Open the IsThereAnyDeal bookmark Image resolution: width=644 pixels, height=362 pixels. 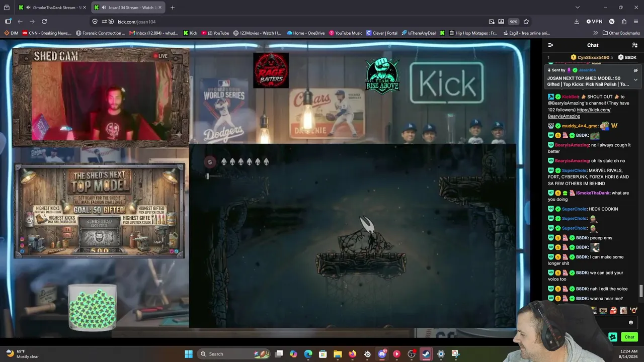[x=419, y=33]
